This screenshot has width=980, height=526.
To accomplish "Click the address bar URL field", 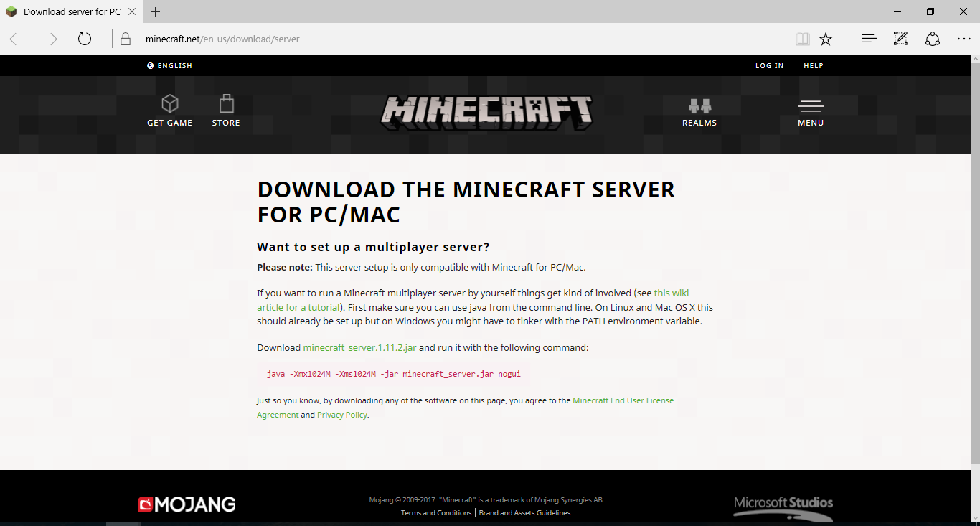I will pyautogui.click(x=459, y=39).
